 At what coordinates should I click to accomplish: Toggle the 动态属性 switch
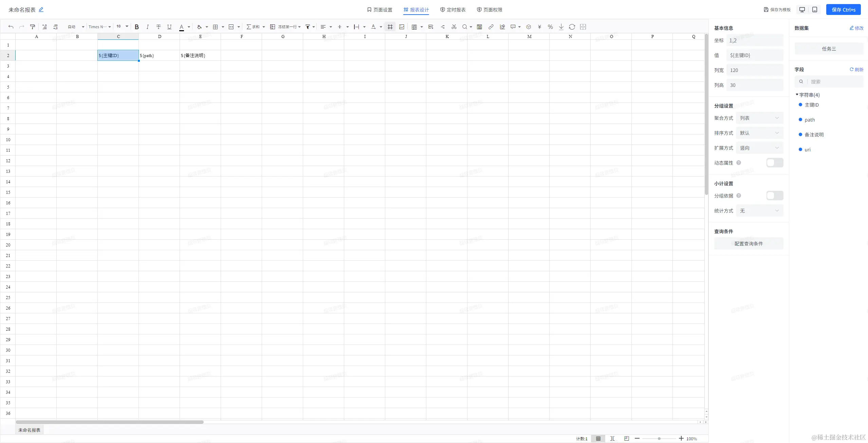[x=775, y=163]
